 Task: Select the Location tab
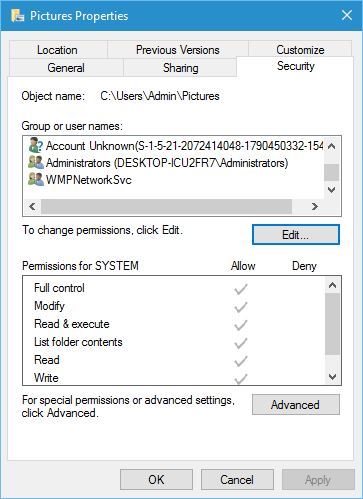tap(57, 50)
